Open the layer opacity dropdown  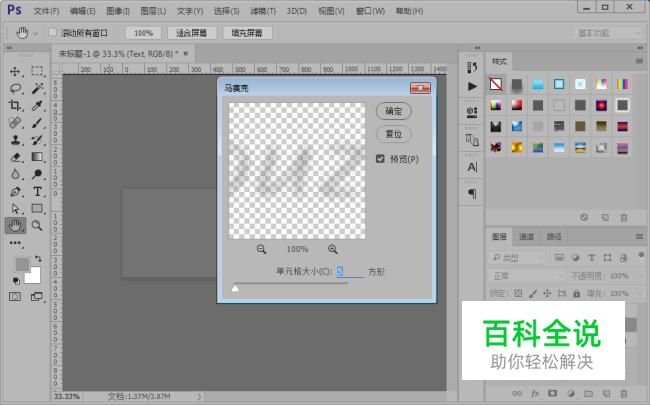tap(638, 276)
